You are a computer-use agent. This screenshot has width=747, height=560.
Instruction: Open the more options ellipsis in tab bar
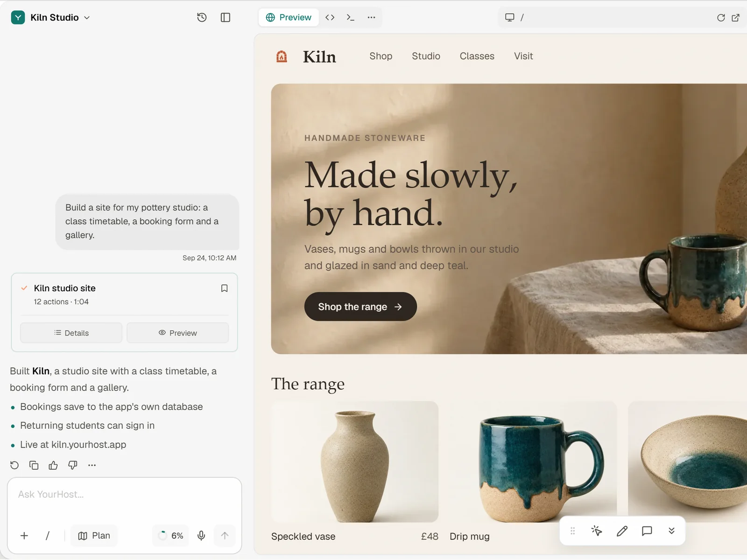click(371, 17)
